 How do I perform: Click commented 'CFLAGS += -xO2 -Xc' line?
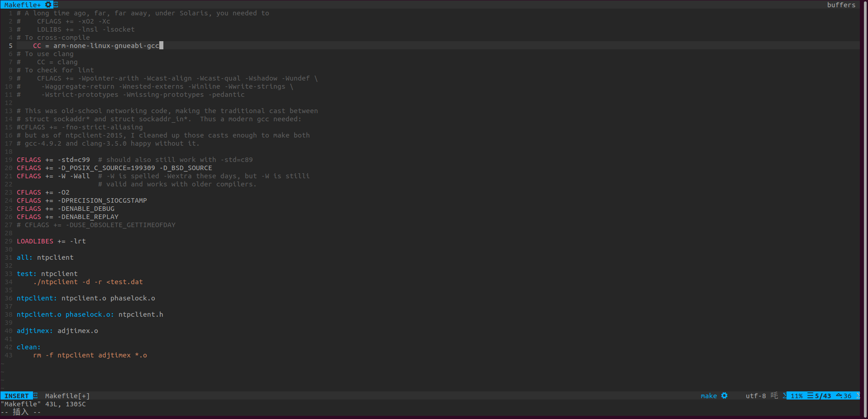point(63,21)
